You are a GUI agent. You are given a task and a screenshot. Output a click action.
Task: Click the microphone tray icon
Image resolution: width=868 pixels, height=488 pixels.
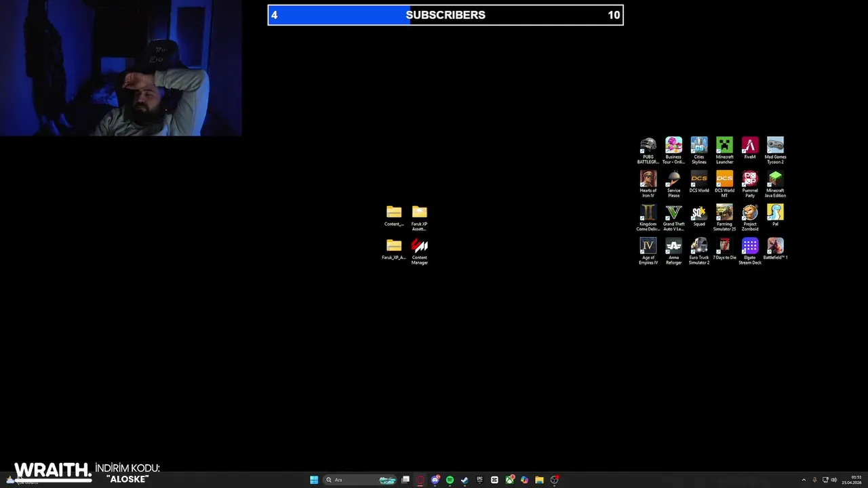[814, 480]
